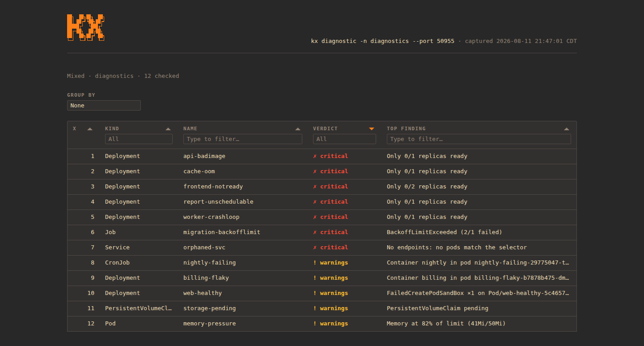Focus the NAME filter input
The width and height of the screenshot is (644, 346).
coord(243,139)
